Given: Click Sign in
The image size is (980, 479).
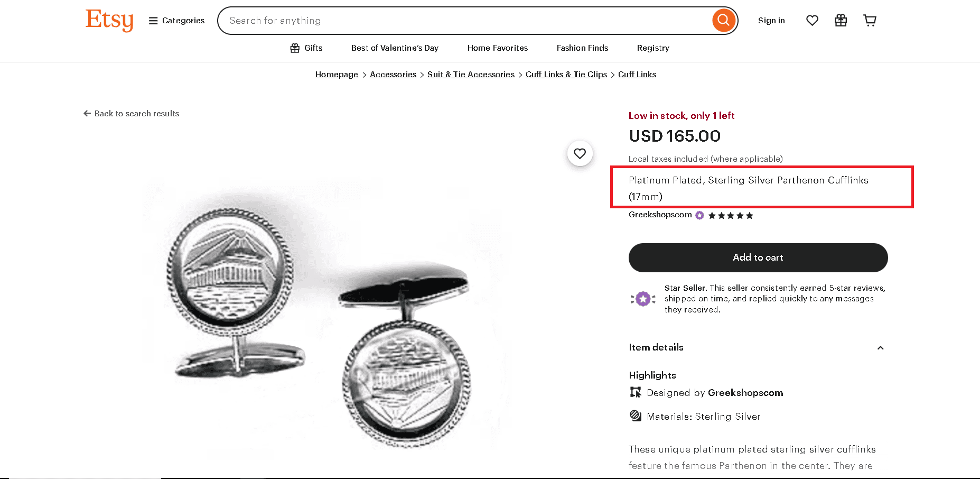Looking at the screenshot, I should pyautogui.click(x=771, y=20).
